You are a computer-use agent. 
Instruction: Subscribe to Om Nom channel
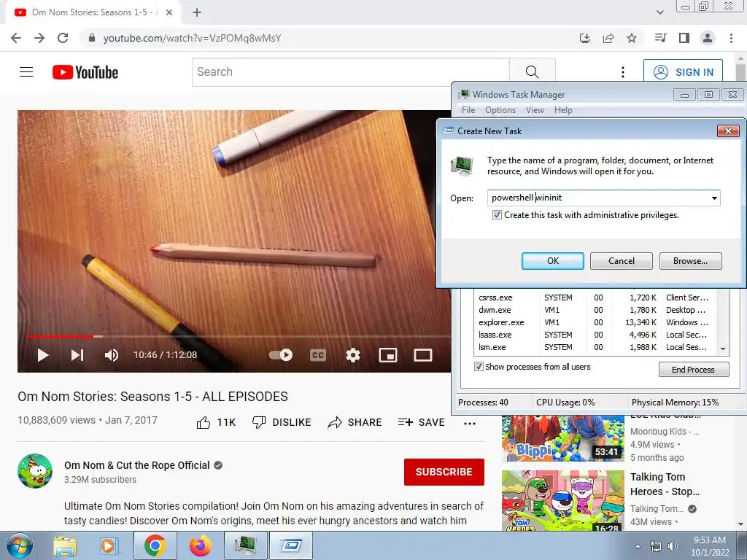click(x=444, y=472)
